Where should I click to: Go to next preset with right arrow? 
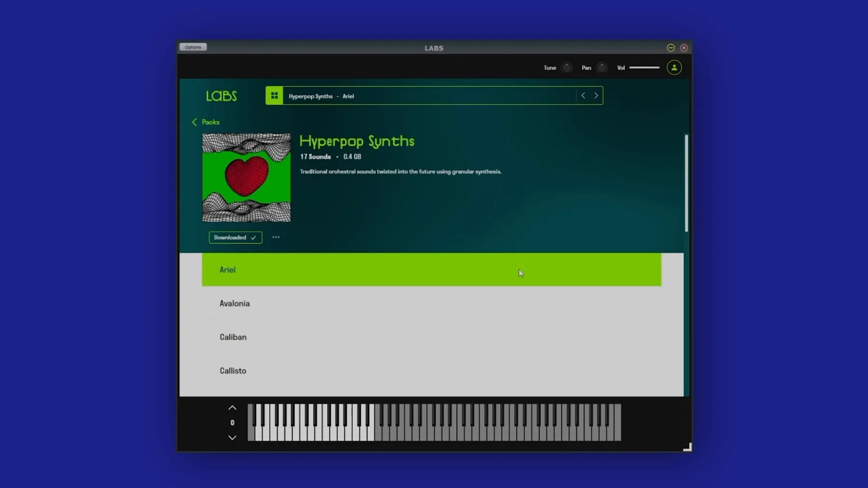pos(596,96)
